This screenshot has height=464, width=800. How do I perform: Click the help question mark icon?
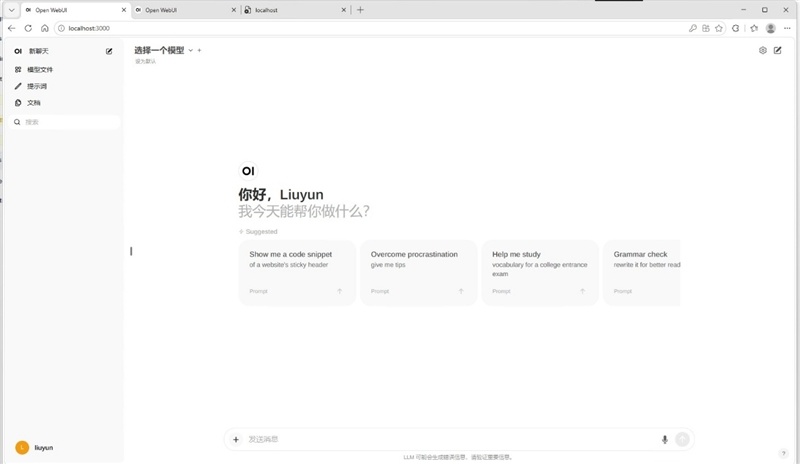(x=784, y=453)
